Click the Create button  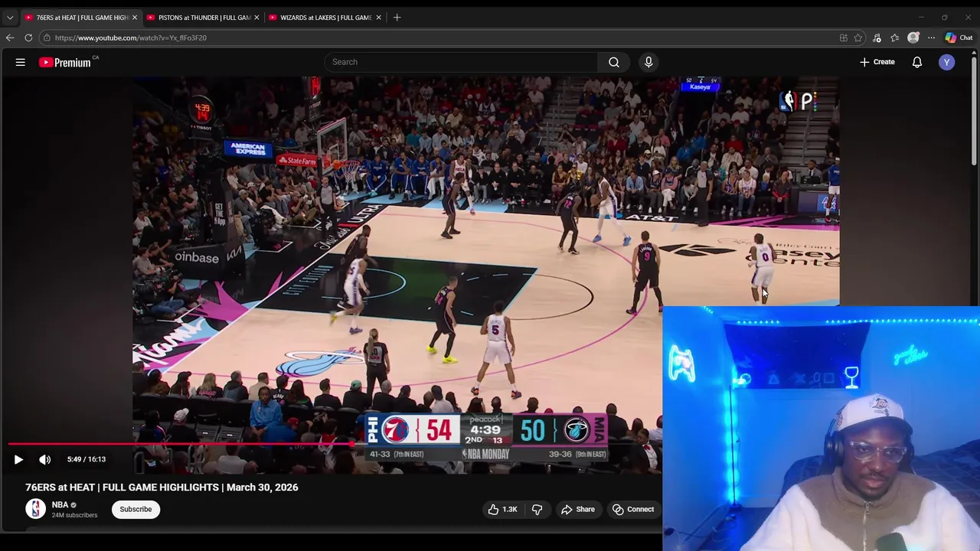click(877, 62)
